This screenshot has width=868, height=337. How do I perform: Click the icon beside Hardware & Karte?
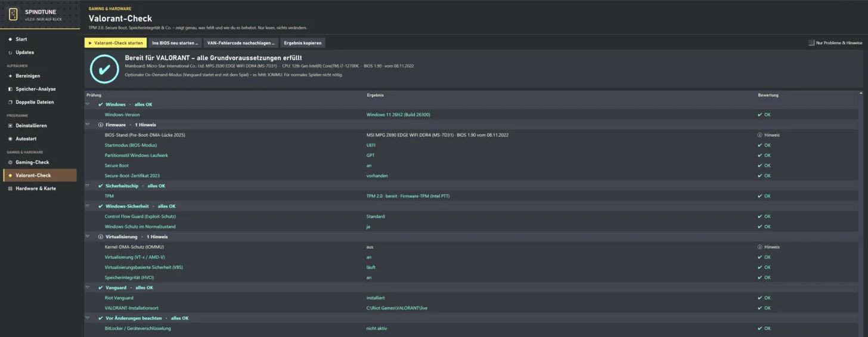pos(10,188)
